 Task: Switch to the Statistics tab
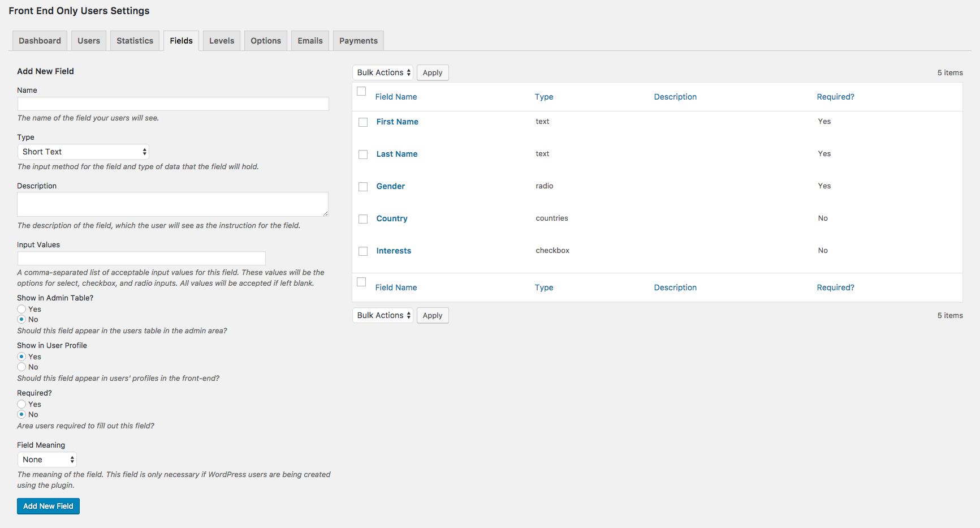(x=135, y=40)
